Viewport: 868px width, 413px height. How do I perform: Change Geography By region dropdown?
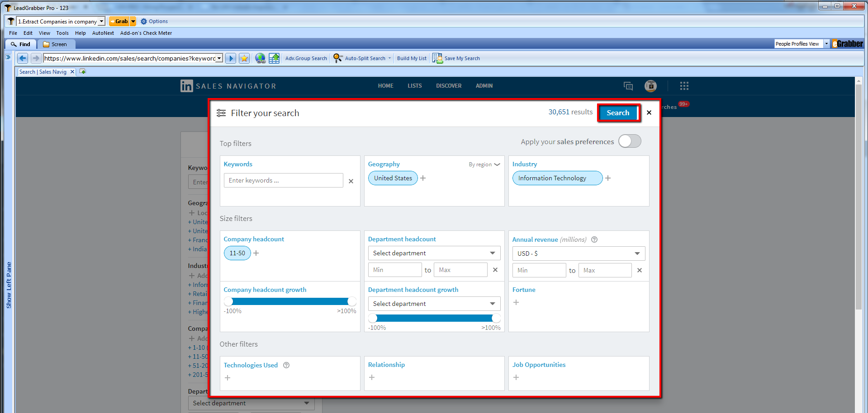point(484,164)
